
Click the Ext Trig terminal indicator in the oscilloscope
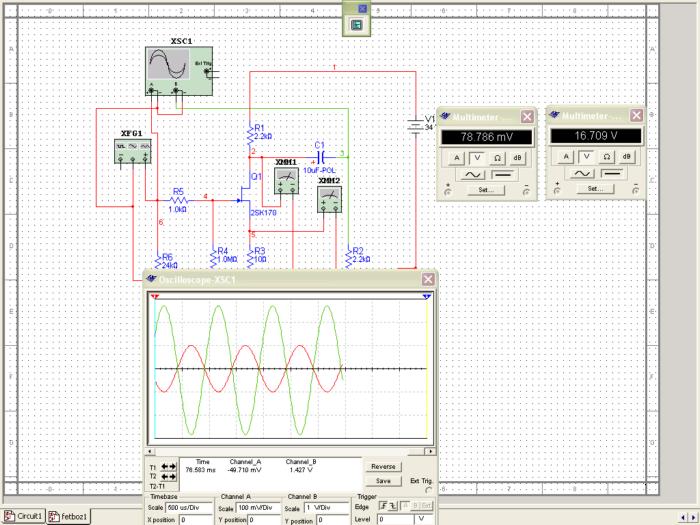pos(429,490)
